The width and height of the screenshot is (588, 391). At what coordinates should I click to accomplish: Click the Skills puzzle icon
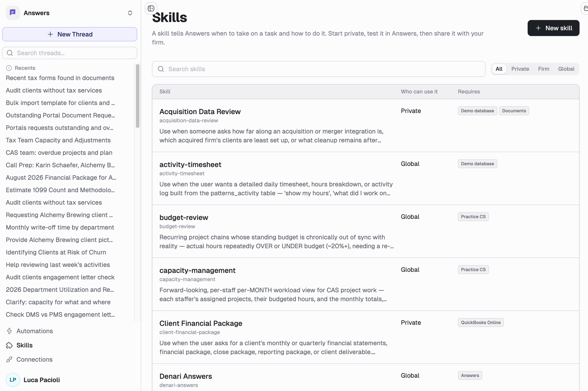click(9, 345)
